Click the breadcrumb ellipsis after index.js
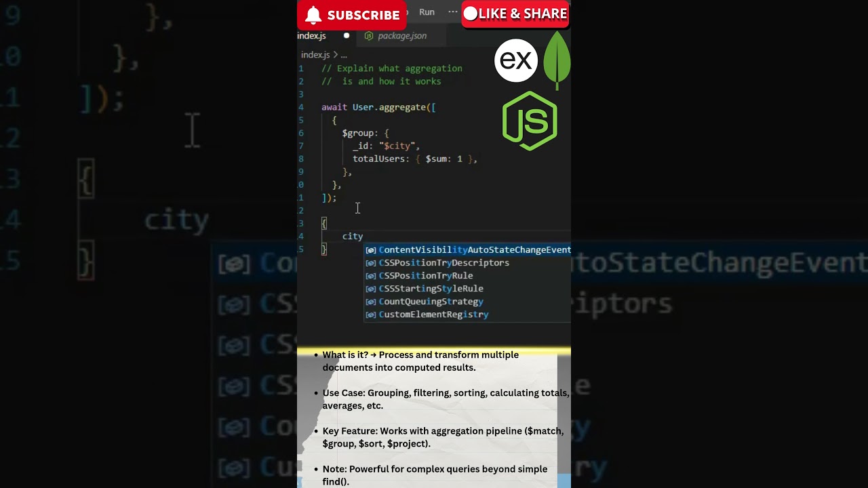This screenshot has height=488, width=868. pyautogui.click(x=344, y=55)
